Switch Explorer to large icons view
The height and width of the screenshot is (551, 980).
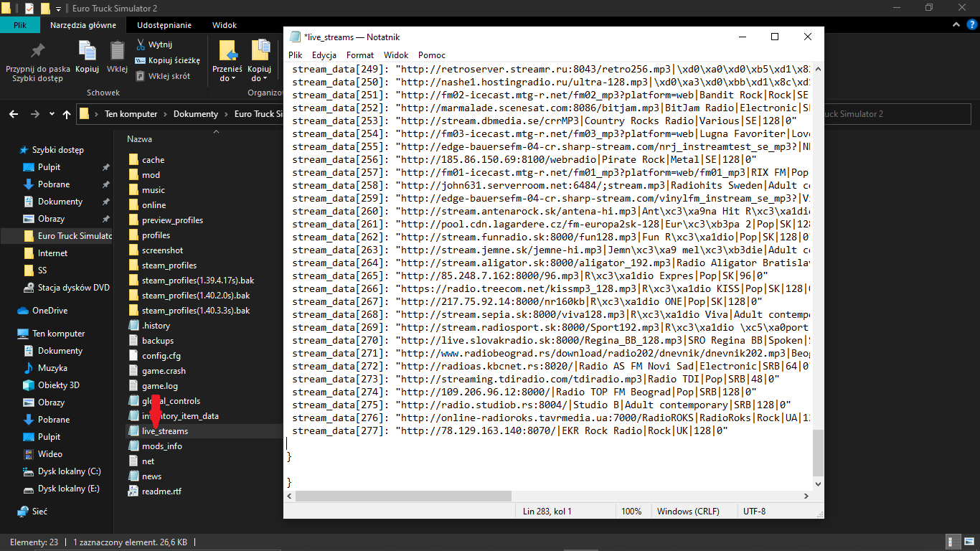point(969,542)
